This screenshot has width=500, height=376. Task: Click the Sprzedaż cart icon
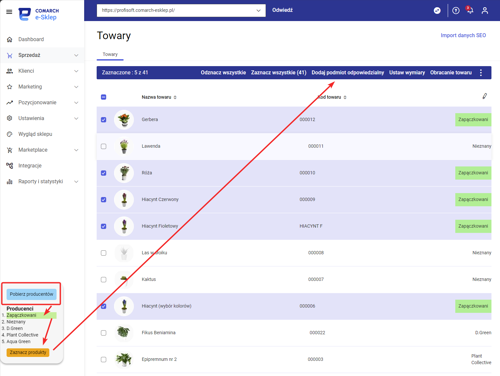tap(9, 55)
